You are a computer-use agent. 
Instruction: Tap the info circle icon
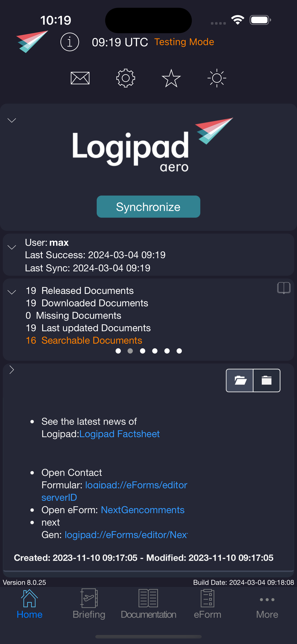[70, 42]
